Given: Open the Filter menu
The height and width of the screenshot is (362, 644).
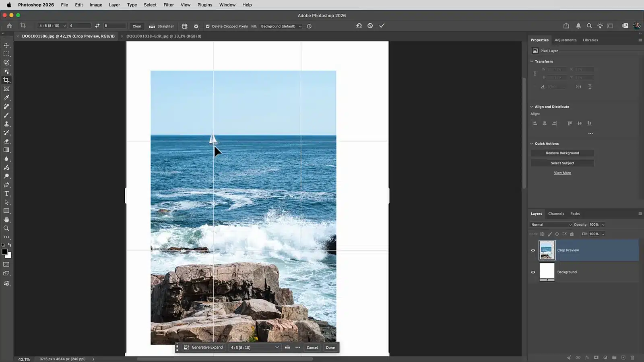Looking at the screenshot, I should click(x=169, y=5).
